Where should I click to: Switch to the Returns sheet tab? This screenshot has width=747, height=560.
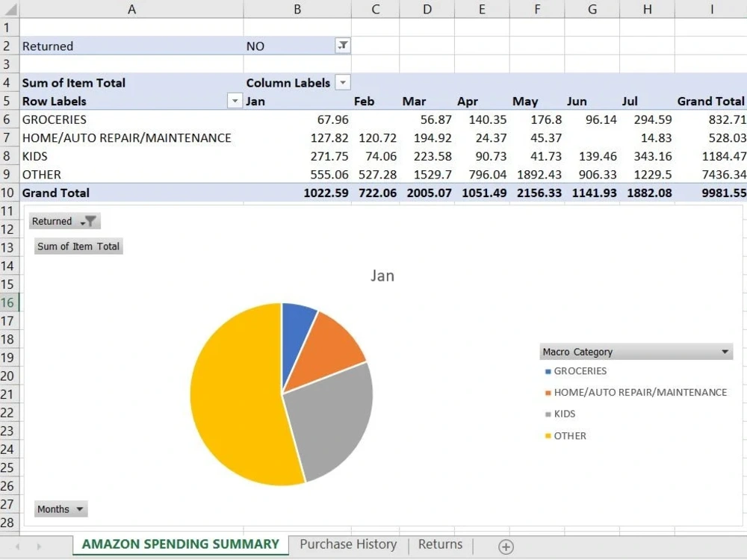[x=440, y=544]
